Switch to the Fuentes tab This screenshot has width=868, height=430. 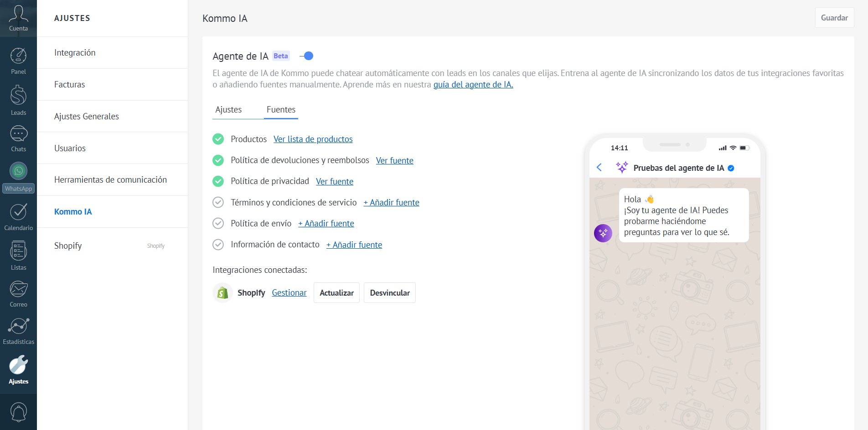point(281,110)
